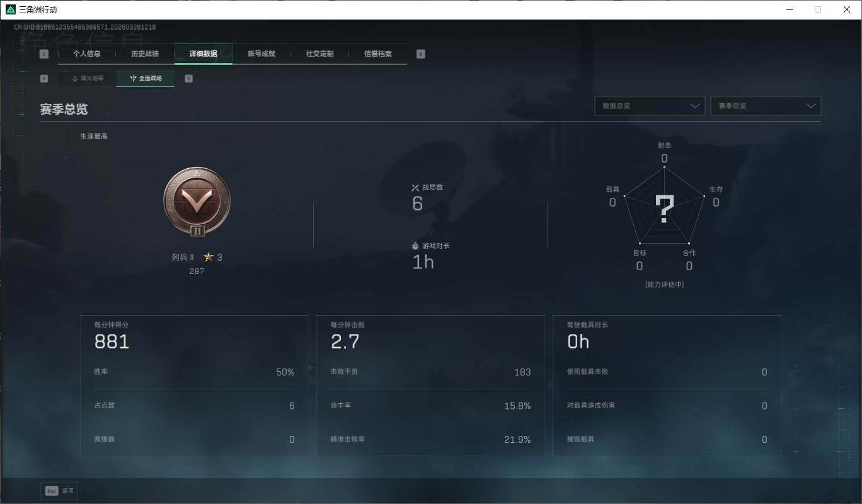Click the 命中率 value 15.8%
This screenshot has height=504, width=862.
tap(517, 406)
